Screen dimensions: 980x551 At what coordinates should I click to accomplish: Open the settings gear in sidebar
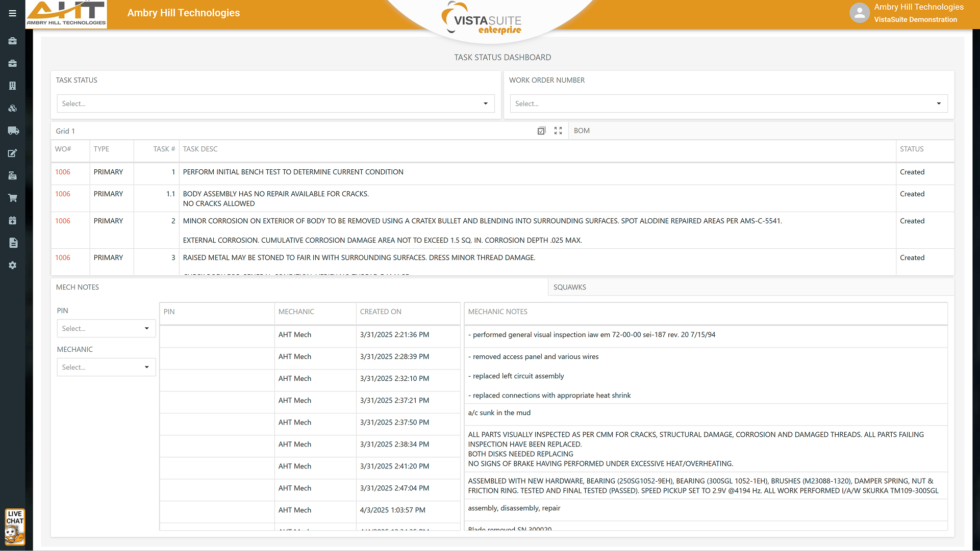pyautogui.click(x=13, y=265)
